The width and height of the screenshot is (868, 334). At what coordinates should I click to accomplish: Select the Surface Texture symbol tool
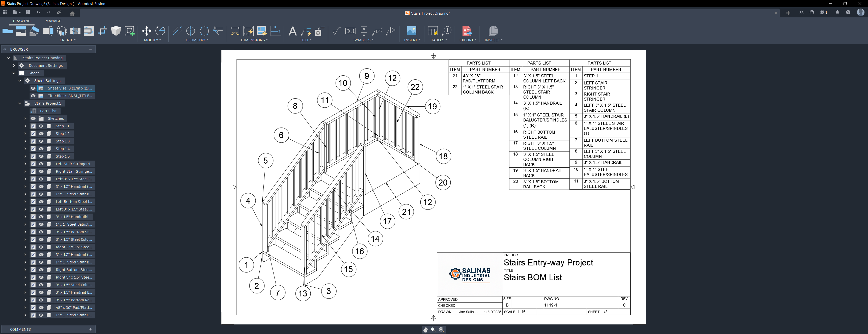[336, 31]
